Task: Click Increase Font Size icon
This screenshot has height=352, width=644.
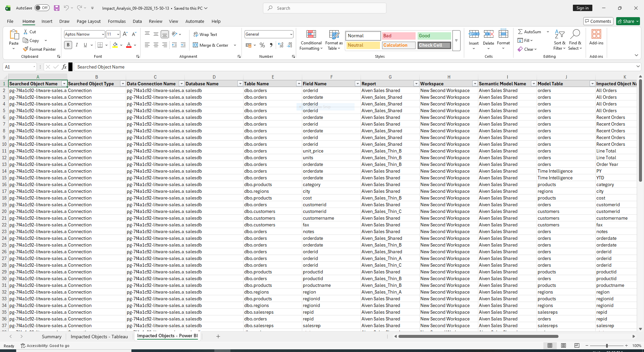Action: (x=125, y=34)
